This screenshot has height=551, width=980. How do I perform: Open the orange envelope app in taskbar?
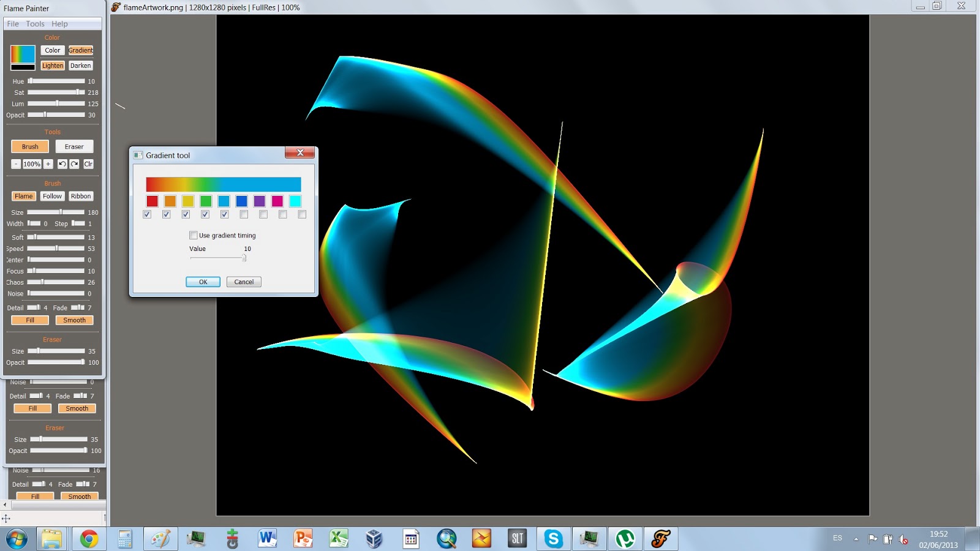point(481,539)
